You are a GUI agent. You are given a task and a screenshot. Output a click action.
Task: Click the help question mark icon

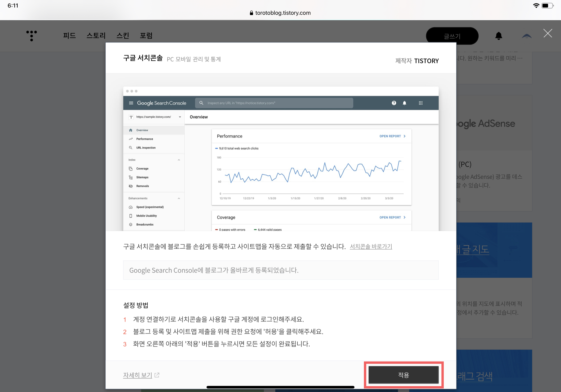click(394, 103)
